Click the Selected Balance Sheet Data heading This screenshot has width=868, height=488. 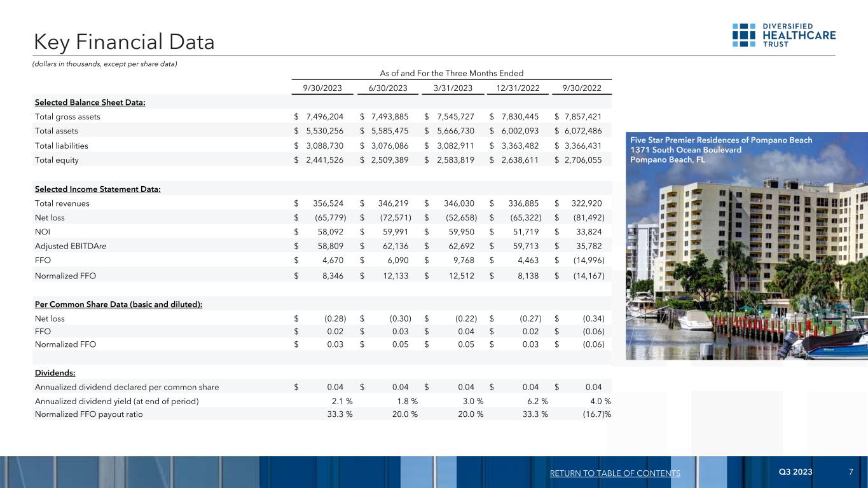point(90,103)
